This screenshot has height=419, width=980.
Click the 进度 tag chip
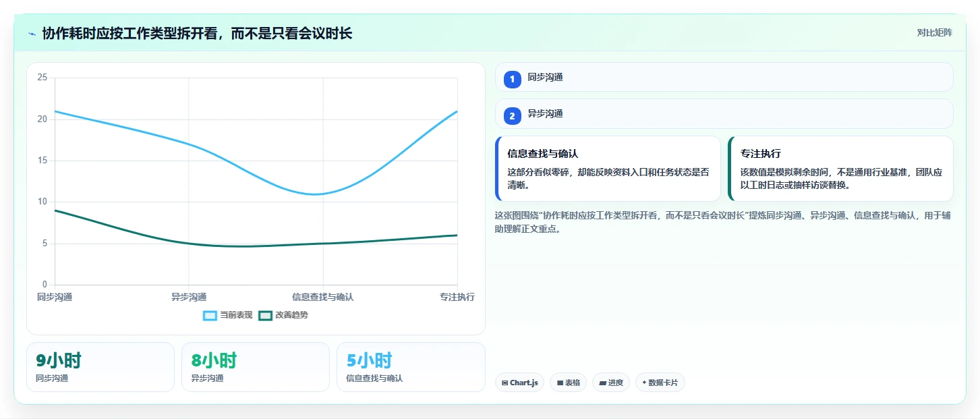tap(611, 383)
